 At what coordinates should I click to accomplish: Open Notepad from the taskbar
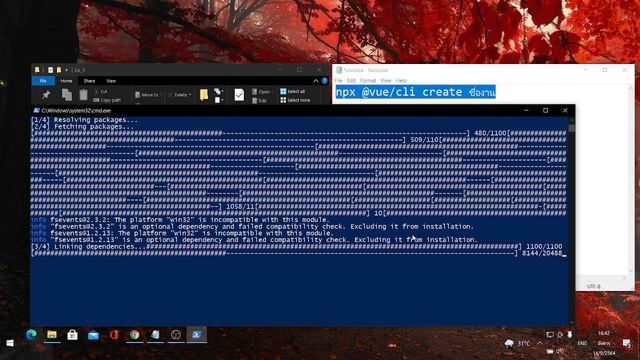pyautogui.click(x=155, y=335)
